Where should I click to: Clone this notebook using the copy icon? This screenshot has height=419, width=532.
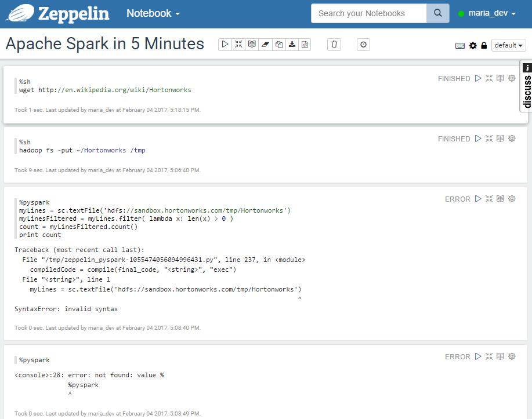(279, 45)
